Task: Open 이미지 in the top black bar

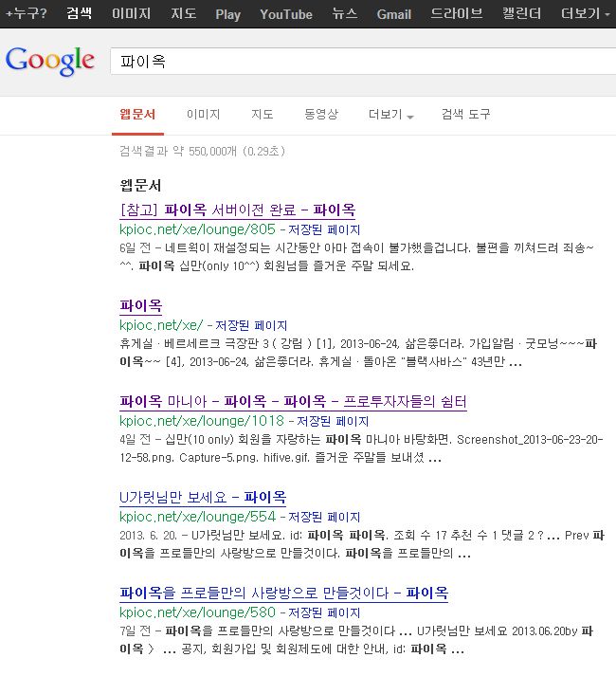Action: tap(132, 14)
